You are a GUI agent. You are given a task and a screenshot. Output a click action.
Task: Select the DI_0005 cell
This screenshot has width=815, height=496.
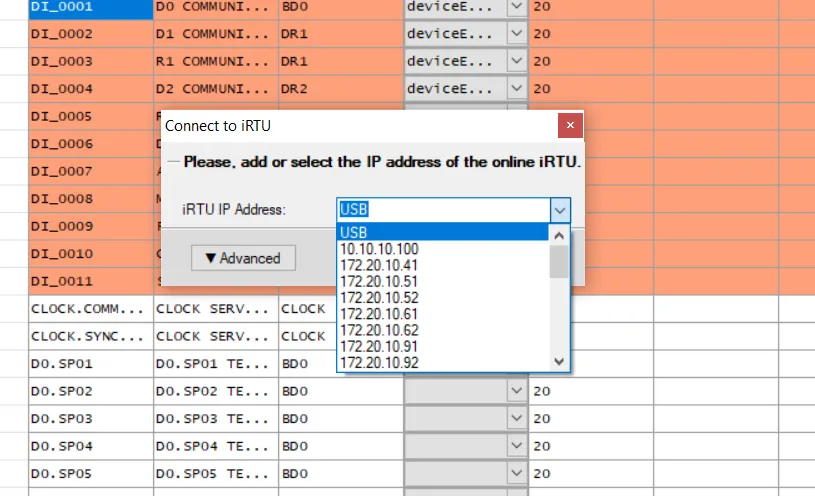click(x=91, y=116)
